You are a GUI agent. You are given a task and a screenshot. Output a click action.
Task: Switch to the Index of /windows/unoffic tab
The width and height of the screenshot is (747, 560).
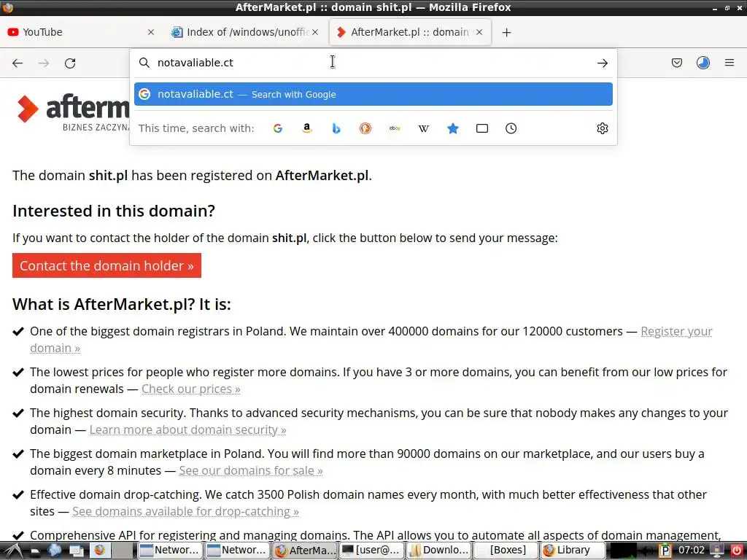[245, 32]
